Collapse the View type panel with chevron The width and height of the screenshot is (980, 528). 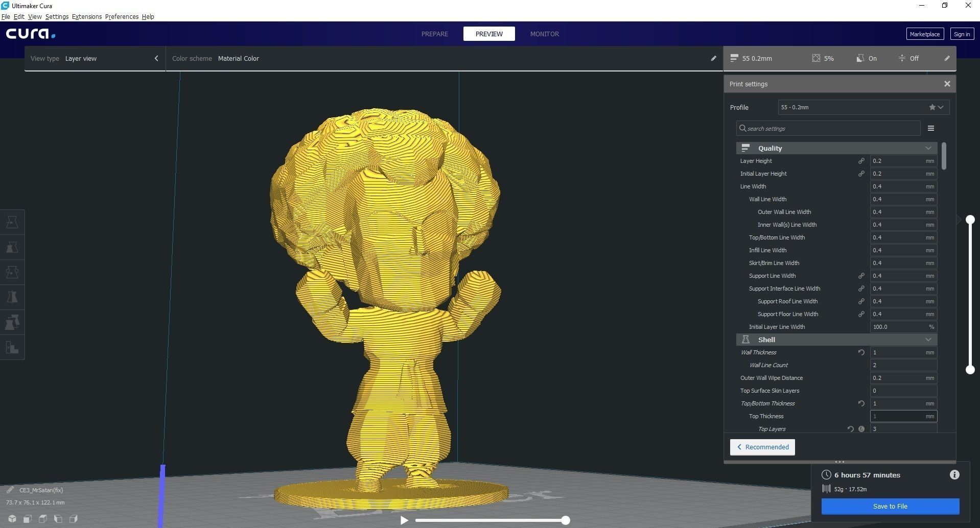pos(156,58)
